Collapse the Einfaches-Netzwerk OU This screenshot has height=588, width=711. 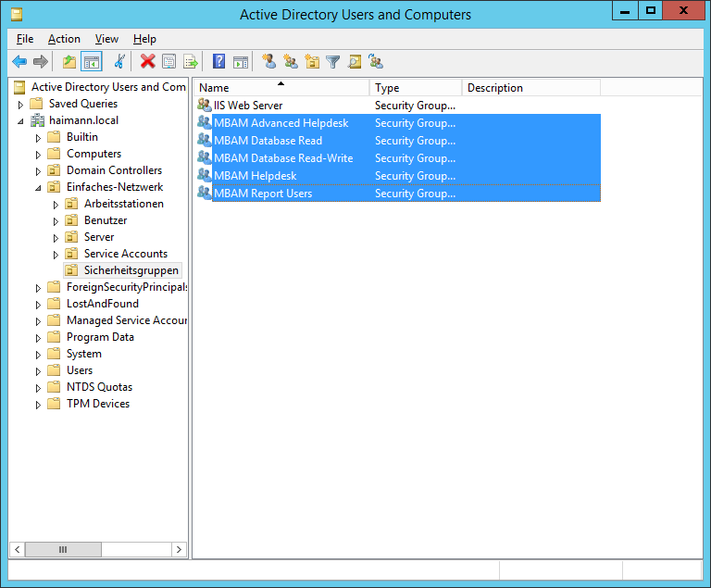coord(39,188)
